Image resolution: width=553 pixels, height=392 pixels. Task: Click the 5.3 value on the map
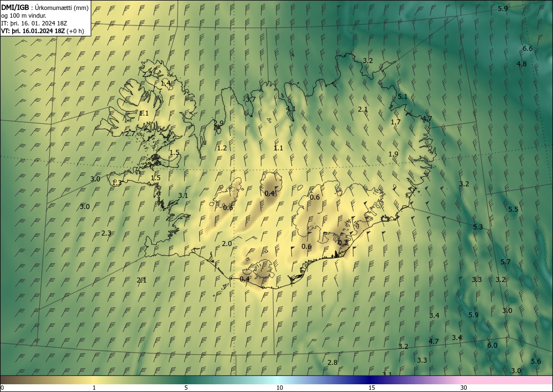click(478, 227)
